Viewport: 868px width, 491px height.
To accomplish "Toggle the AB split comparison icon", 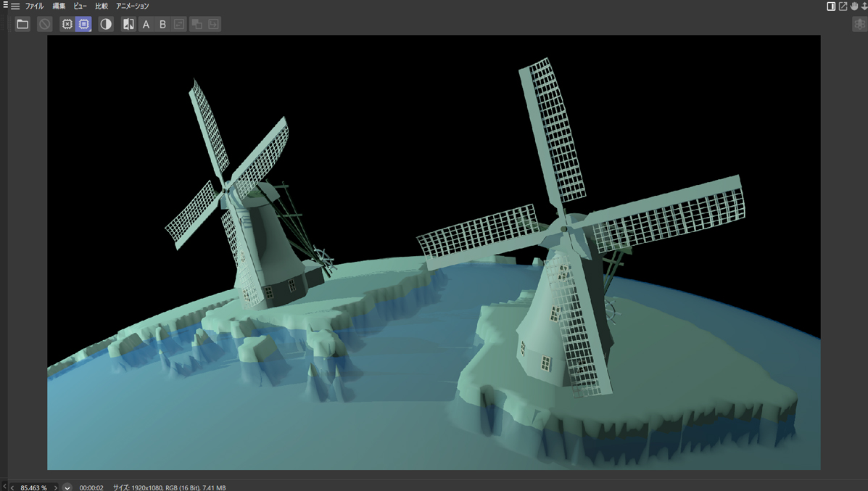I will [x=128, y=25].
